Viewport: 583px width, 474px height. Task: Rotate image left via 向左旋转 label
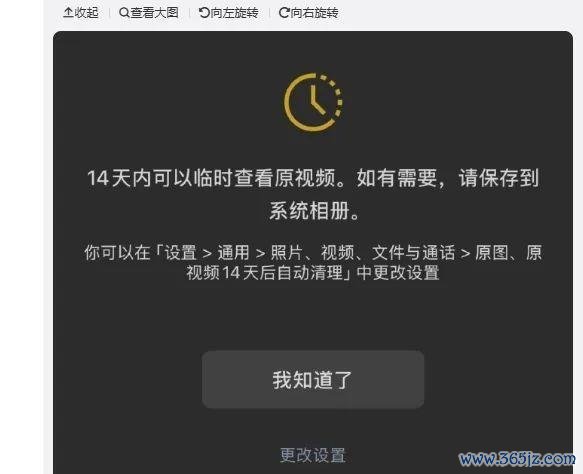[x=234, y=13]
